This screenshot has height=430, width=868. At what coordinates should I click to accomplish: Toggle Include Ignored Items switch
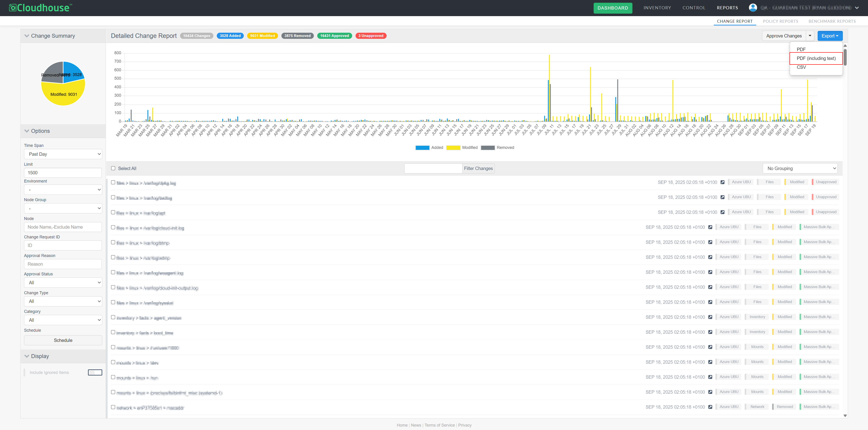(95, 372)
